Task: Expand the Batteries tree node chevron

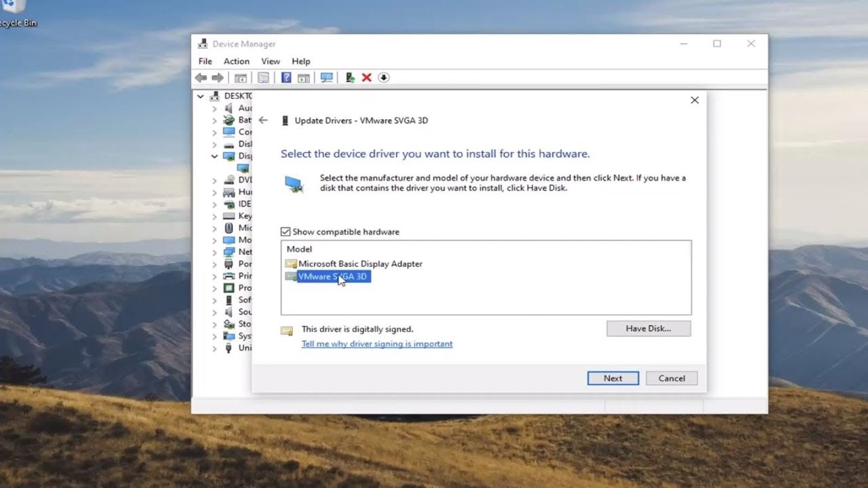Action: [x=214, y=121]
